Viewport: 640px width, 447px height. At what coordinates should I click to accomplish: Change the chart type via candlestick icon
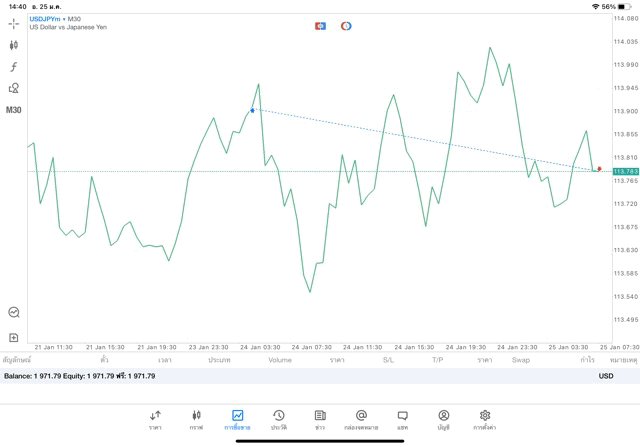pos(14,45)
